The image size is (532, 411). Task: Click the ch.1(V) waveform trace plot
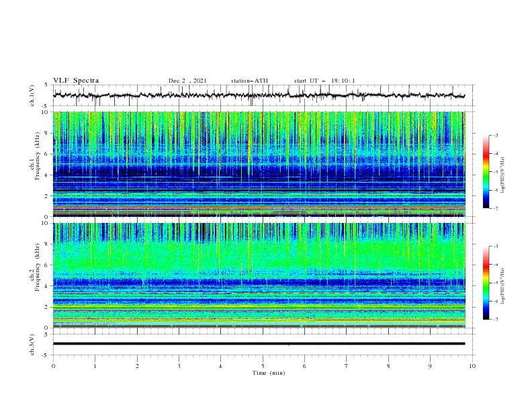click(x=259, y=95)
